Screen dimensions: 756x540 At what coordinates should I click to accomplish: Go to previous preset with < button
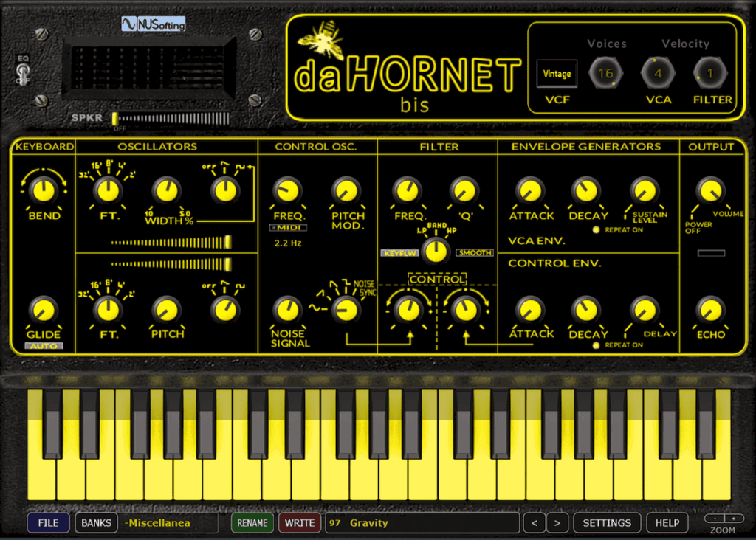[535, 522]
